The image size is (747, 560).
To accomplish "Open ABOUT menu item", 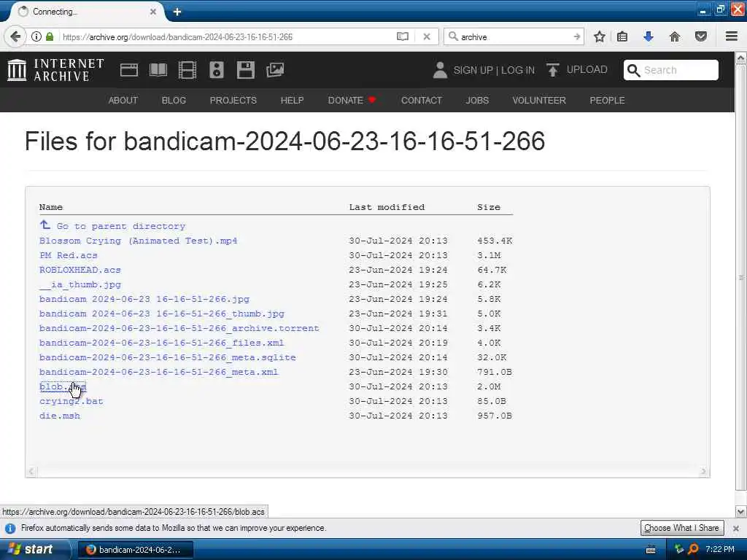I will [123, 101].
